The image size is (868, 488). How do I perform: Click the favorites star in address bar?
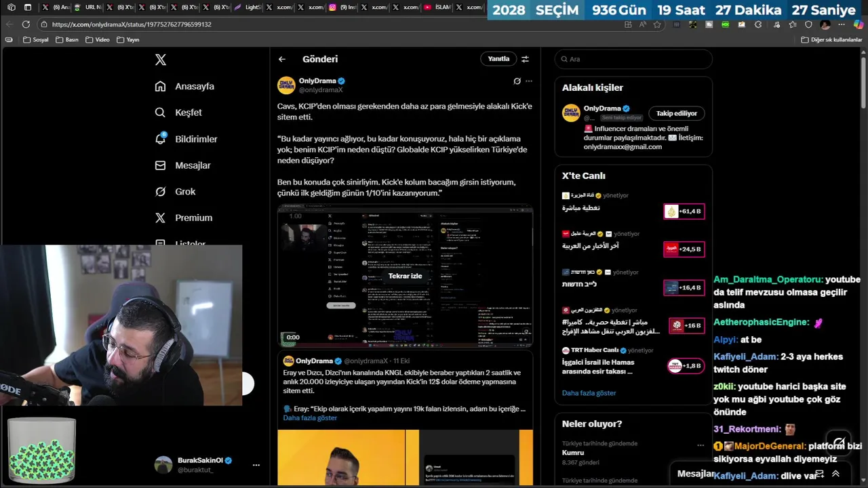[657, 24]
